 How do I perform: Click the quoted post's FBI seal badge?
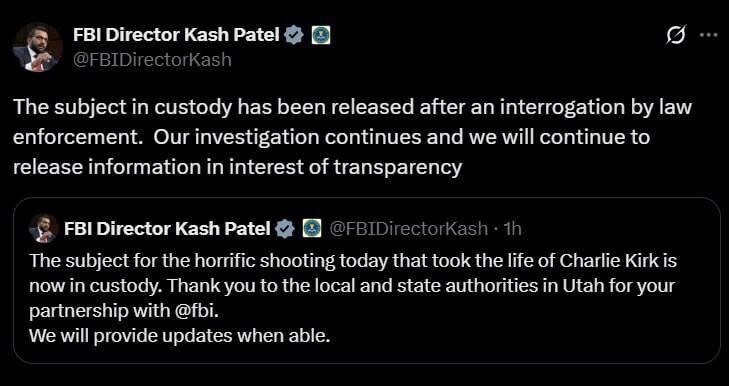[312, 228]
